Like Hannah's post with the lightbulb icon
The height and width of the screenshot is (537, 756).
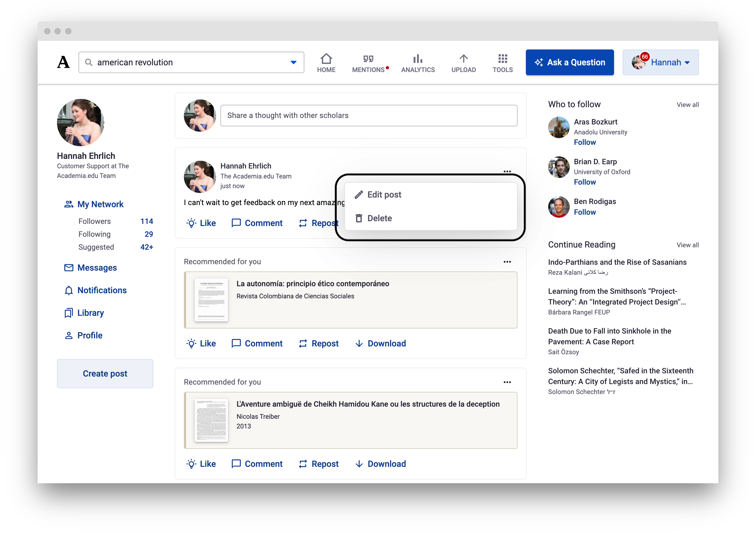click(x=191, y=223)
